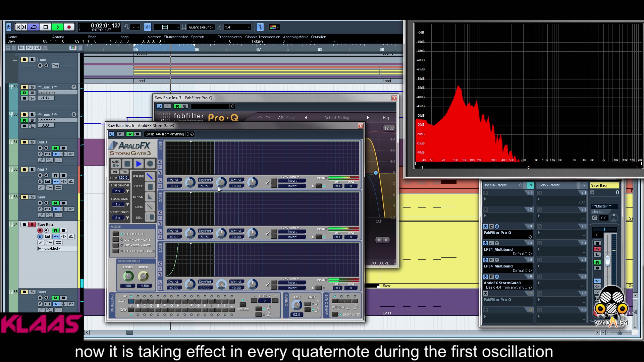This screenshot has height=362, width=644.
Task: Solo the ***Lead 2*** track
Action: point(32,115)
